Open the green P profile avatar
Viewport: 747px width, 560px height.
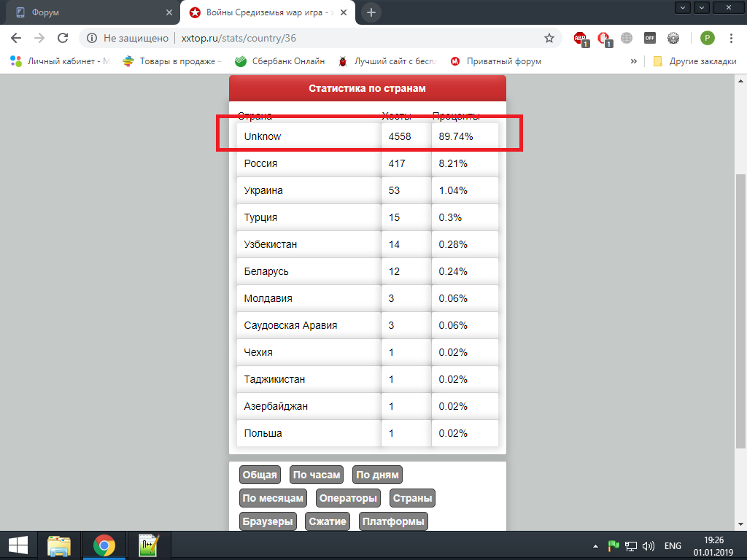(x=707, y=38)
